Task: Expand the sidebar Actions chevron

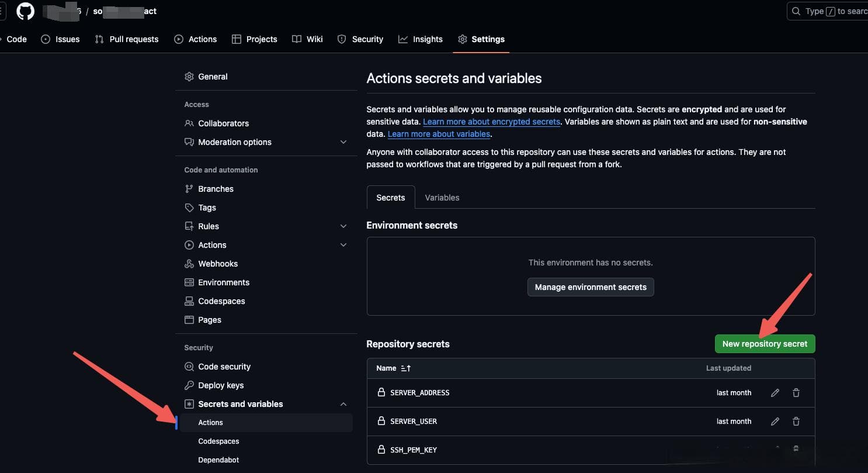Action: (343, 245)
